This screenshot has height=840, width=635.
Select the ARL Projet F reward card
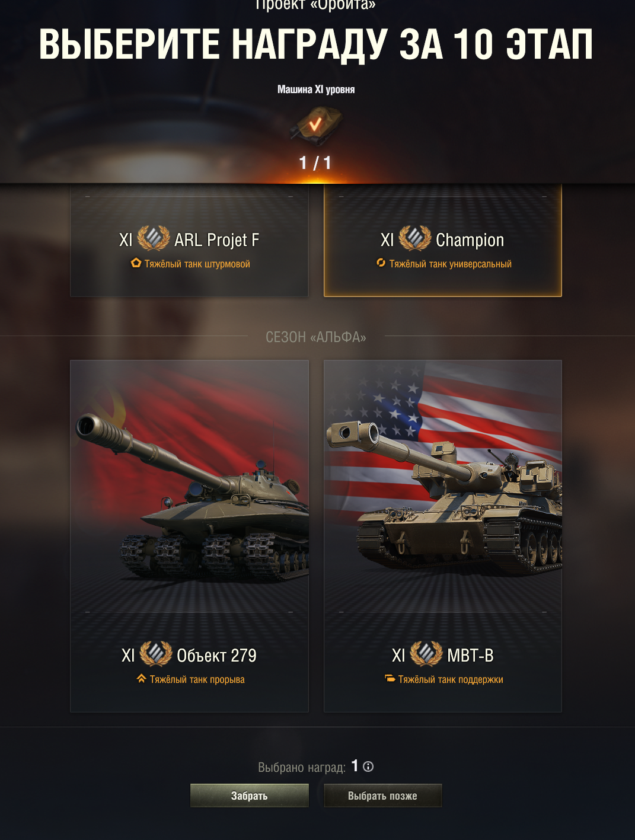pos(189,241)
